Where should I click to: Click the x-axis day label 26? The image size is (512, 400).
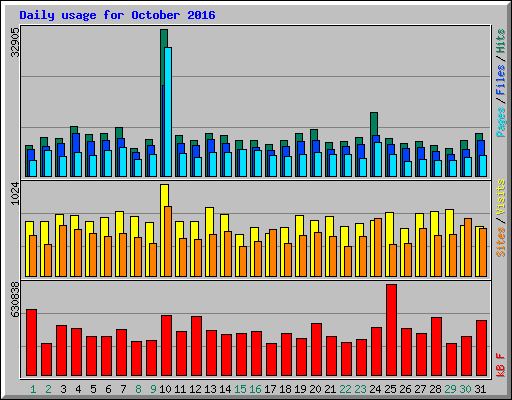click(405, 389)
